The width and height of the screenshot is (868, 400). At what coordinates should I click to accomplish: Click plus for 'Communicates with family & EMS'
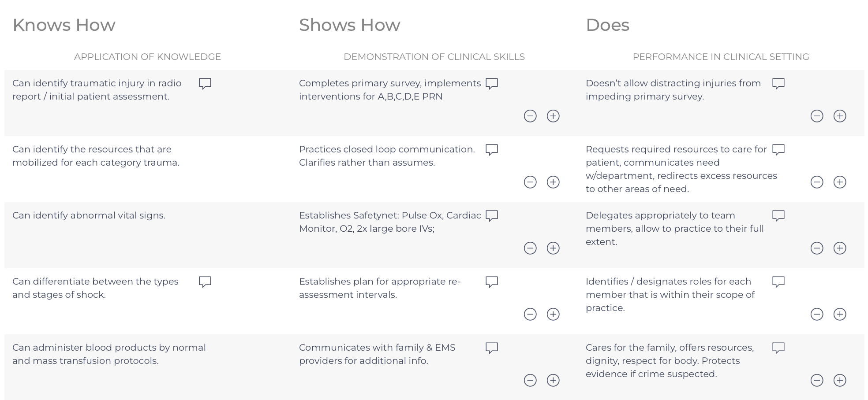click(553, 380)
